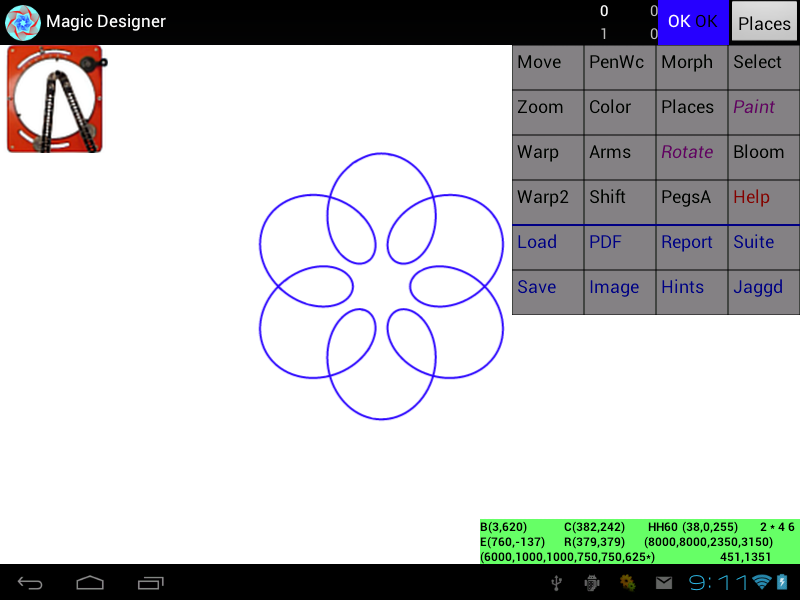
Task: Tap the Wi-Fi status icon
Action: [762, 583]
